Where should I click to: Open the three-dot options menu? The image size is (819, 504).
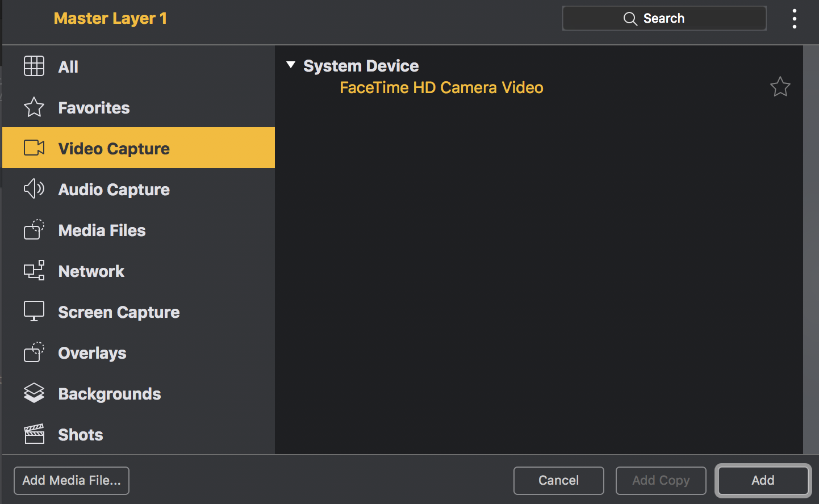coord(794,19)
